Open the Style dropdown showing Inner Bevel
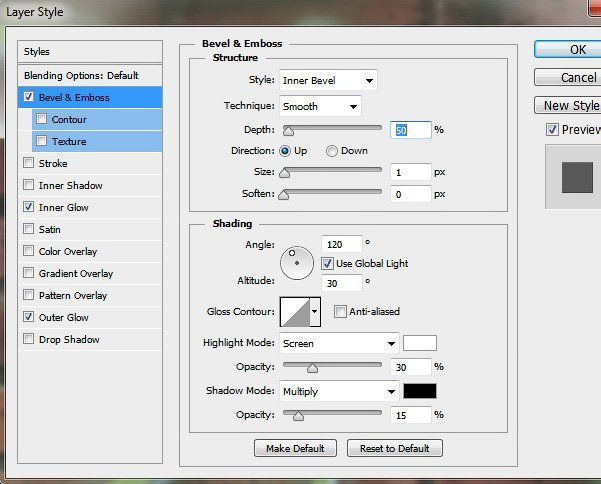The image size is (601, 484). tap(328, 80)
